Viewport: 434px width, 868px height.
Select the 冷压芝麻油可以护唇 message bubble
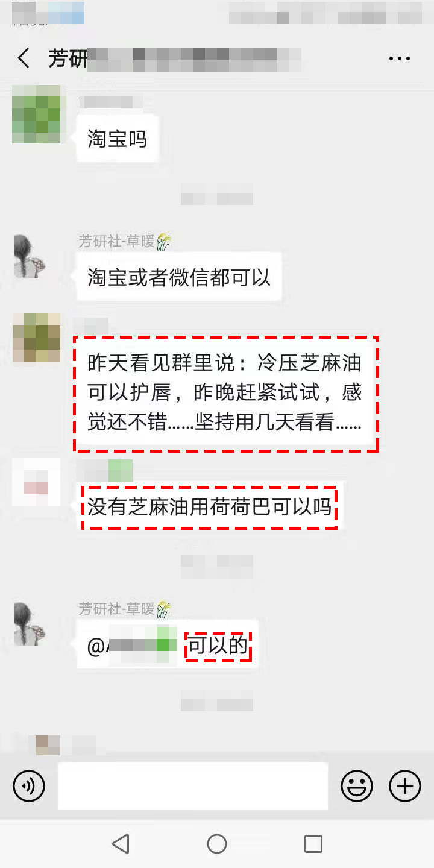pyautogui.click(x=225, y=394)
